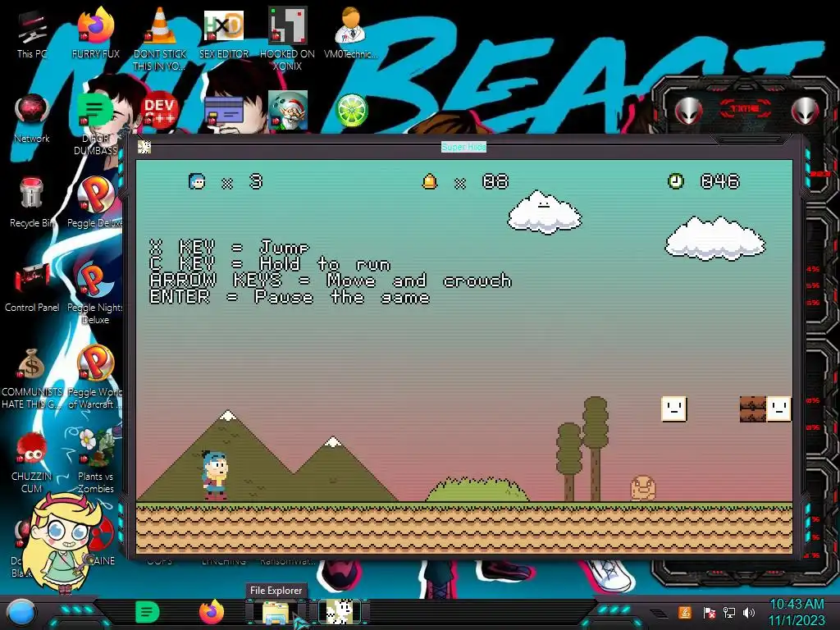Click the purple card window desktop icon
The height and width of the screenshot is (630, 840).
pos(224,111)
